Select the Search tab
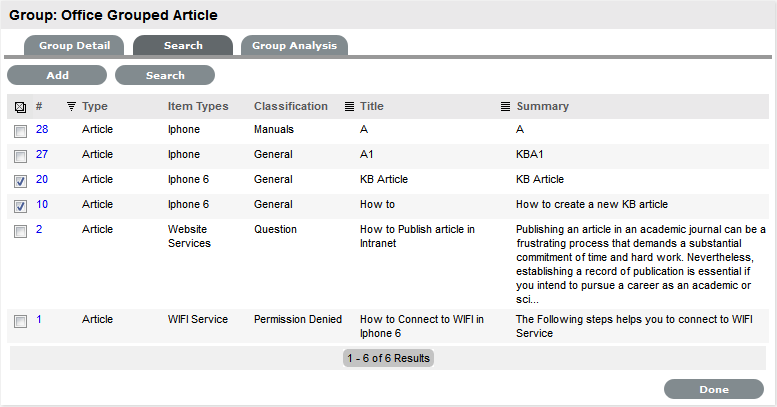The height and width of the screenshot is (407, 777). point(183,46)
